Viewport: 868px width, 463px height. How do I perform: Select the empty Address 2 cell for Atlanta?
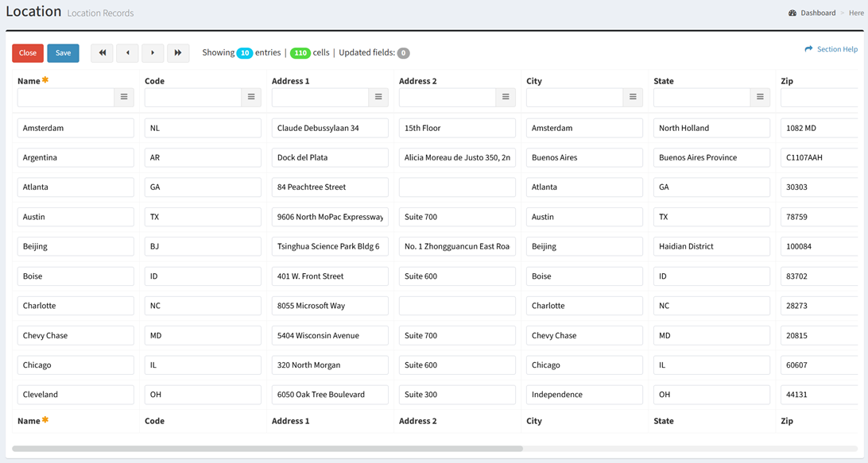tap(457, 187)
